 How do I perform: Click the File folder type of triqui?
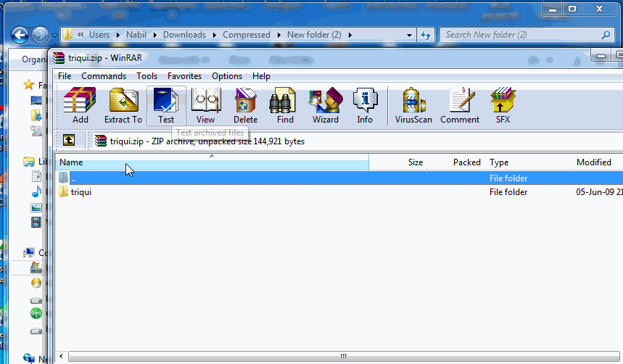pyautogui.click(x=508, y=192)
